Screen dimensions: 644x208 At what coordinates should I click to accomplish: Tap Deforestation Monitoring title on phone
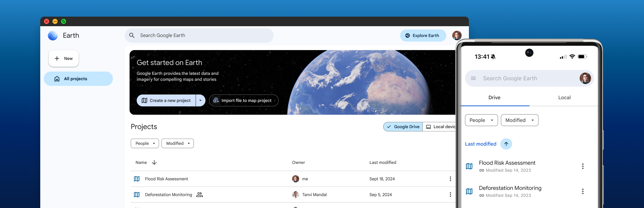[510, 188]
